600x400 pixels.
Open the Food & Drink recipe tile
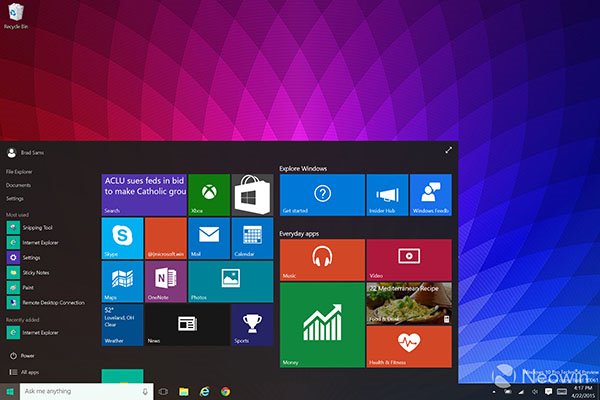[x=409, y=304]
